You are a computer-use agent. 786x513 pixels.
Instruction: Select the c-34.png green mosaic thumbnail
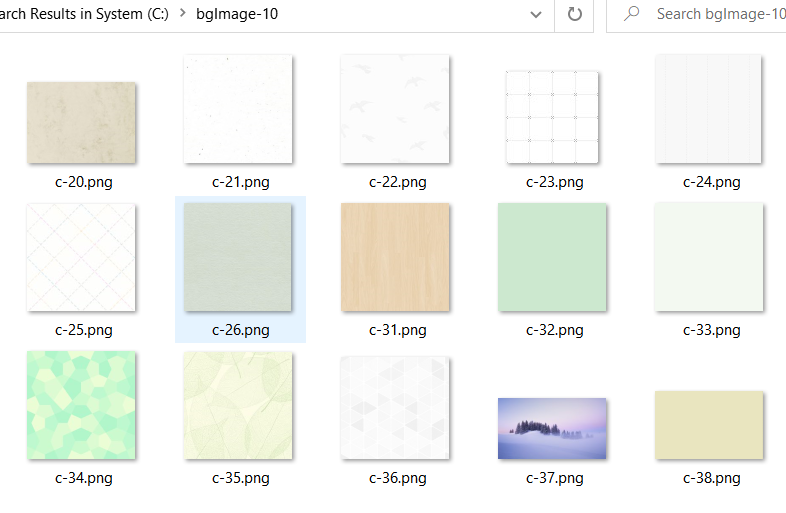(x=81, y=405)
